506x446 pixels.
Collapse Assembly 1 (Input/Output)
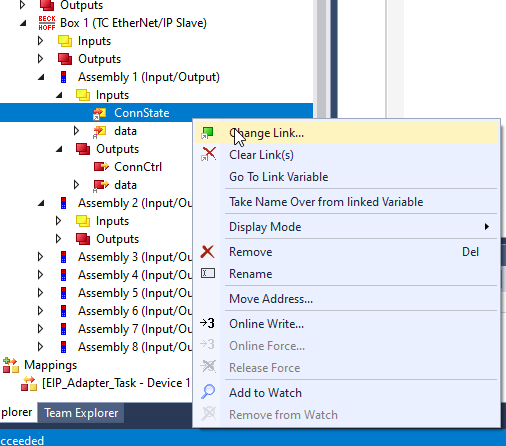41,77
